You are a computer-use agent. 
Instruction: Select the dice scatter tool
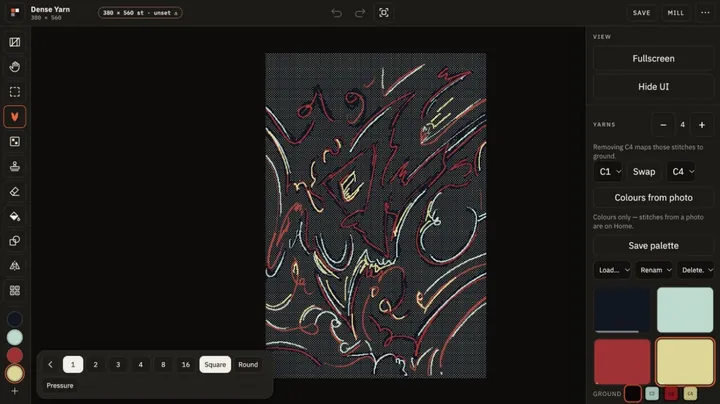(15, 141)
